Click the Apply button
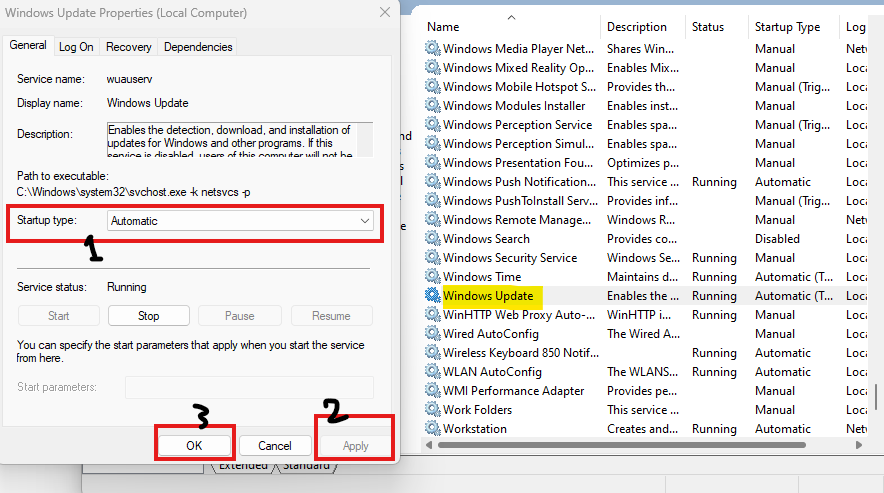The height and width of the screenshot is (493, 884). pos(356,446)
